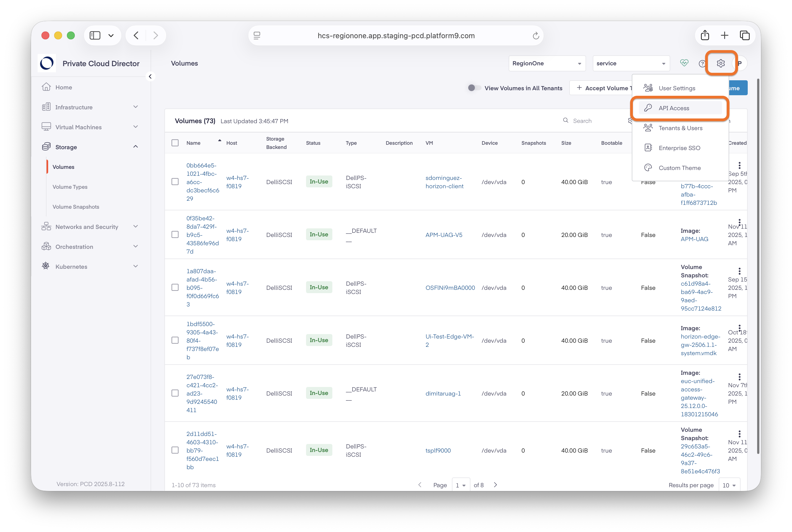This screenshot has width=792, height=532.
Task: Click the browser address bar
Action: (x=396, y=36)
